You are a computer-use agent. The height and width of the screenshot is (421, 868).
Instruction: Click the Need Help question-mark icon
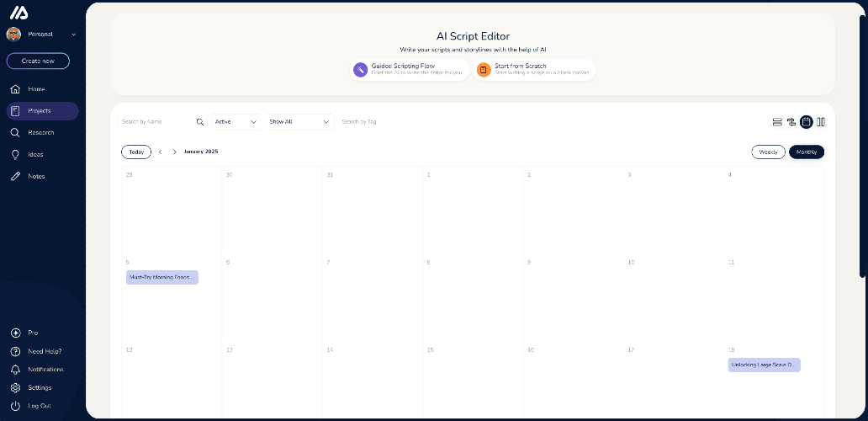click(15, 351)
